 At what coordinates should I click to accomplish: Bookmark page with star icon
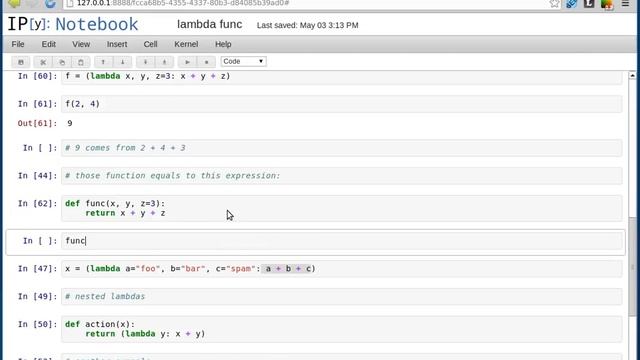pos(554,3)
